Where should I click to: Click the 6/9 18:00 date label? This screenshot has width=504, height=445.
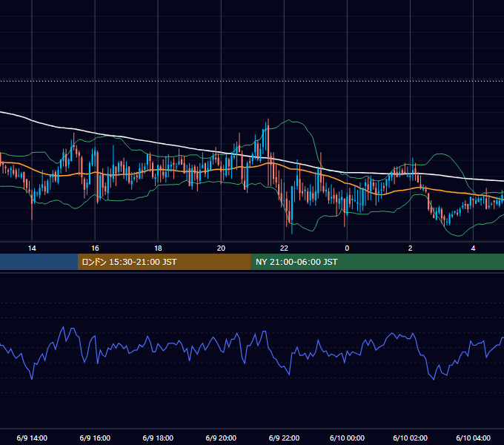point(158,438)
